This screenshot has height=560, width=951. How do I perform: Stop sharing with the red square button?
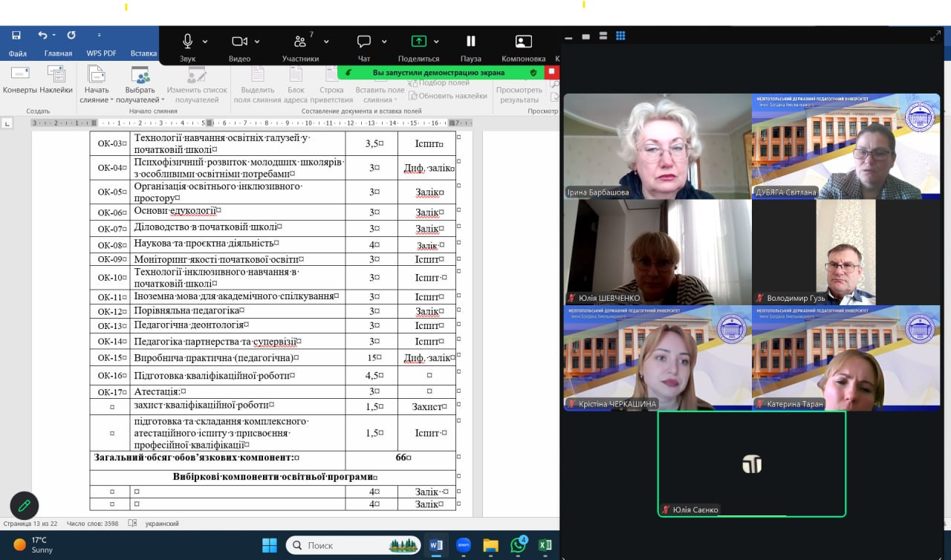551,72
